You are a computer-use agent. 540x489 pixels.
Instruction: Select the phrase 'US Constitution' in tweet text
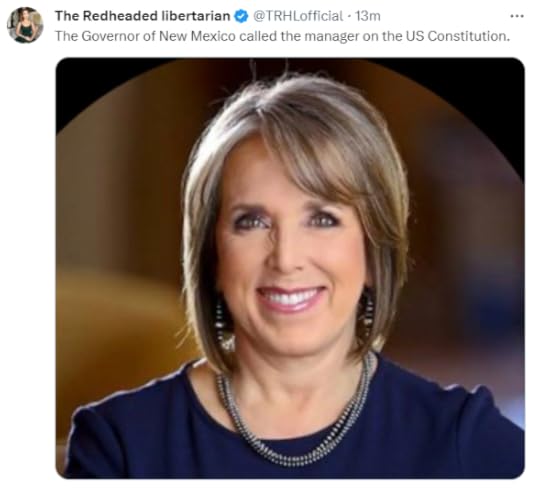point(458,36)
